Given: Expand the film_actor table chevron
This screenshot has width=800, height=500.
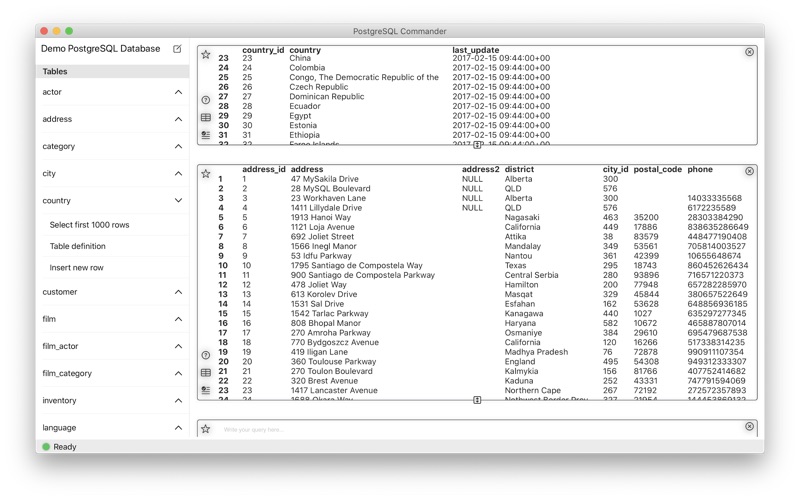Looking at the screenshot, I should 178,346.
